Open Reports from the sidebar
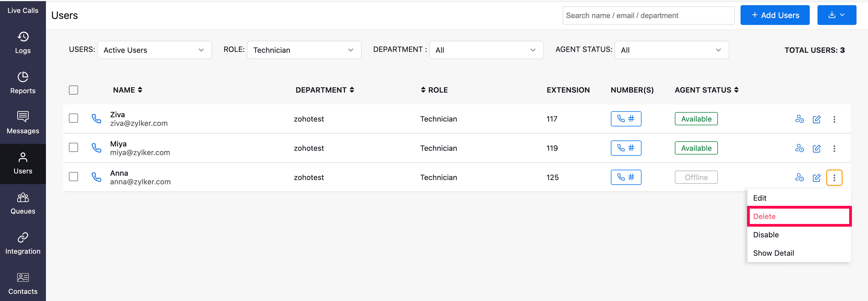Image resolution: width=868 pixels, height=301 pixels. click(23, 83)
